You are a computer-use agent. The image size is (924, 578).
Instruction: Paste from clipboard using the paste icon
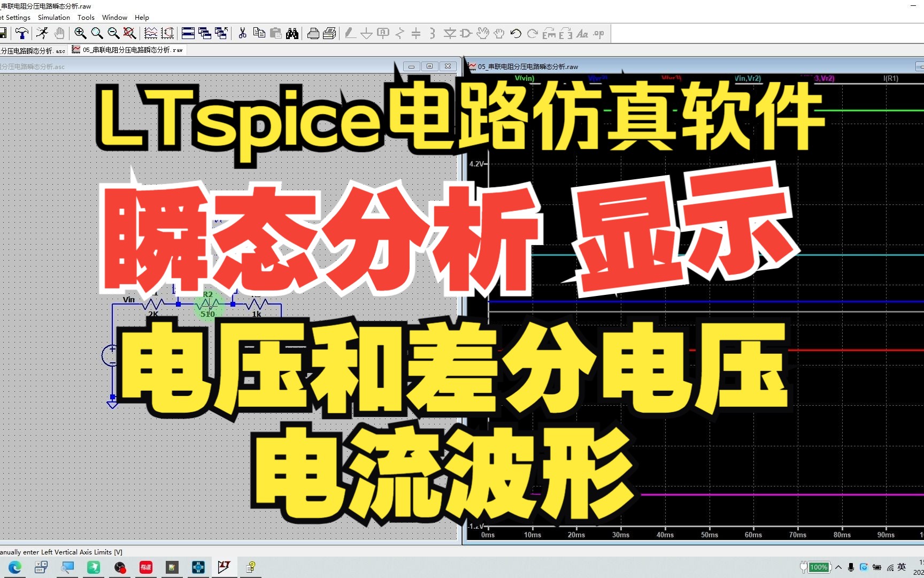click(275, 33)
